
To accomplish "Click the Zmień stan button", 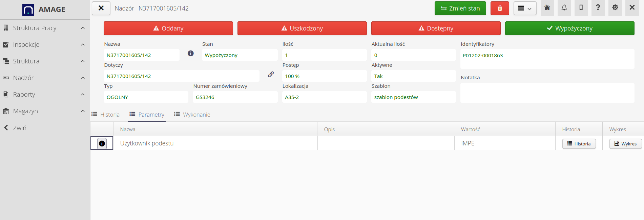I will click(460, 8).
